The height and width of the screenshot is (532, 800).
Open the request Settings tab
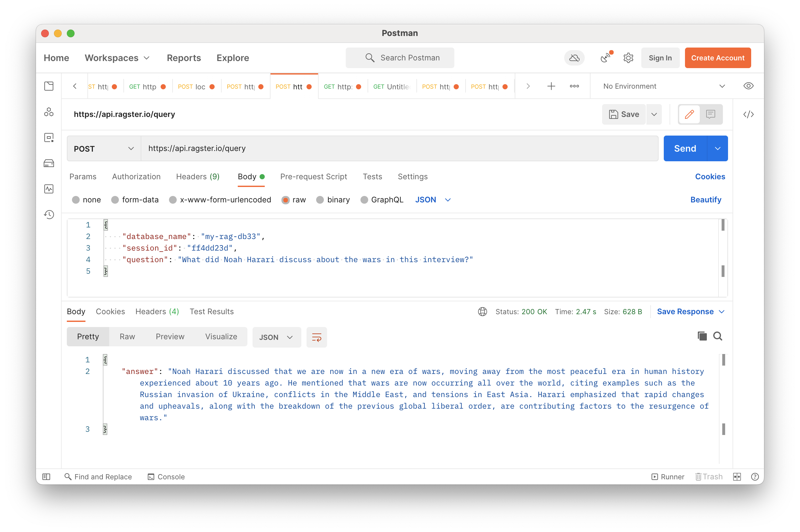[413, 176]
